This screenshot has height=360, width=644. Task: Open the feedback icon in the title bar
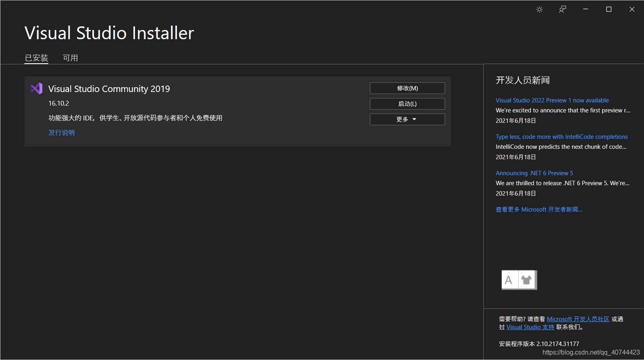tap(563, 9)
